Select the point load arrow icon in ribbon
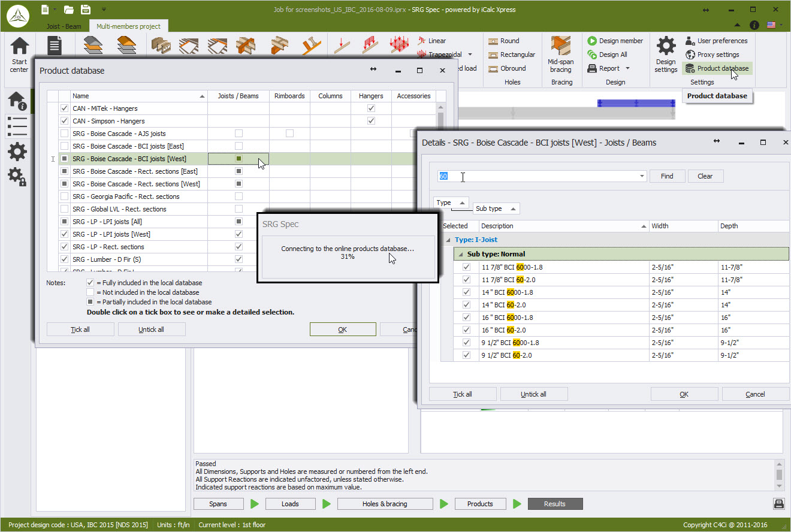This screenshot has height=532, width=791. pyautogui.click(x=342, y=46)
